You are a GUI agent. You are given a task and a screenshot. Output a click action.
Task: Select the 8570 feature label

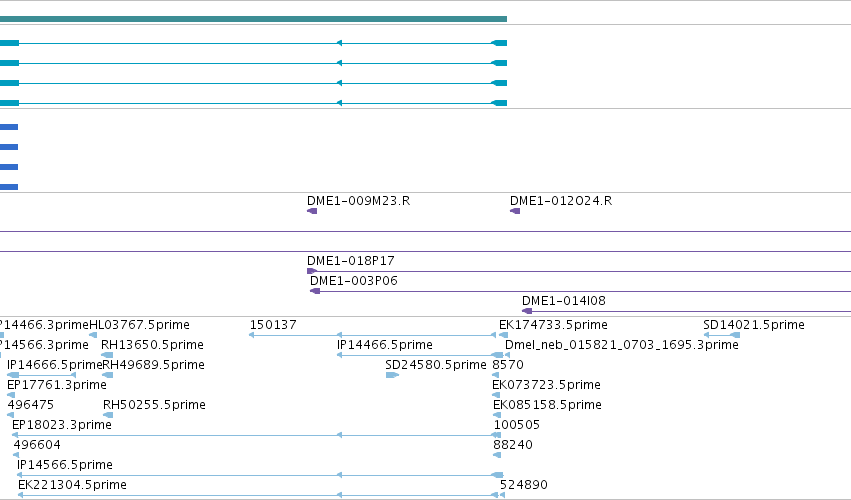pyautogui.click(x=507, y=365)
